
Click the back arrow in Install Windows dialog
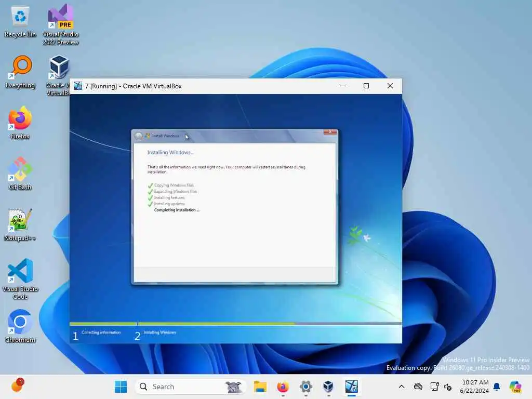pos(138,136)
